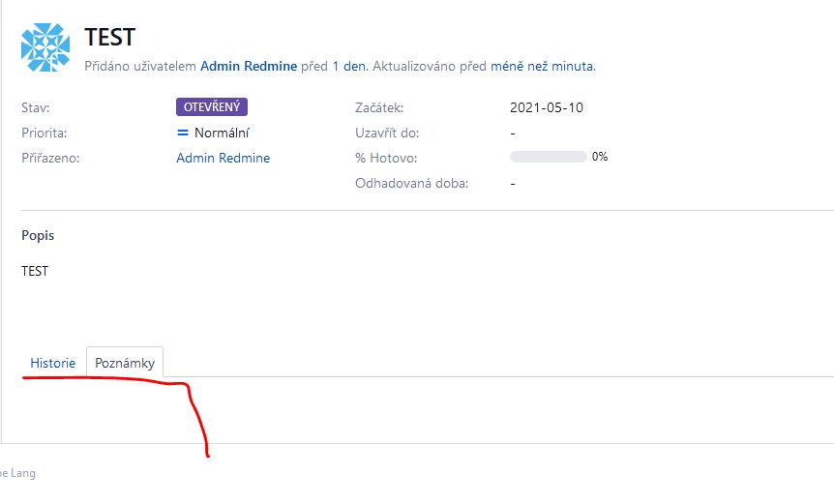This screenshot has height=504, width=834.
Task: Open the assigned Admin Redmine user link
Action: tap(223, 158)
